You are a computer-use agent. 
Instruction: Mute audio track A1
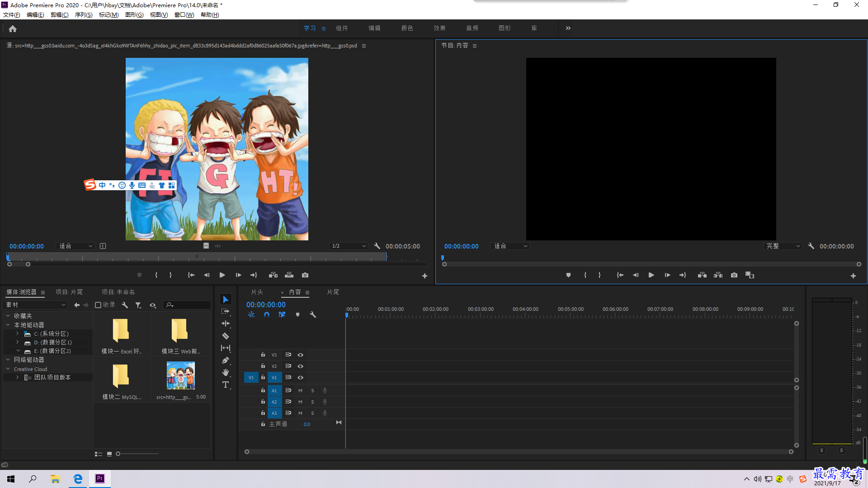[300, 391]
